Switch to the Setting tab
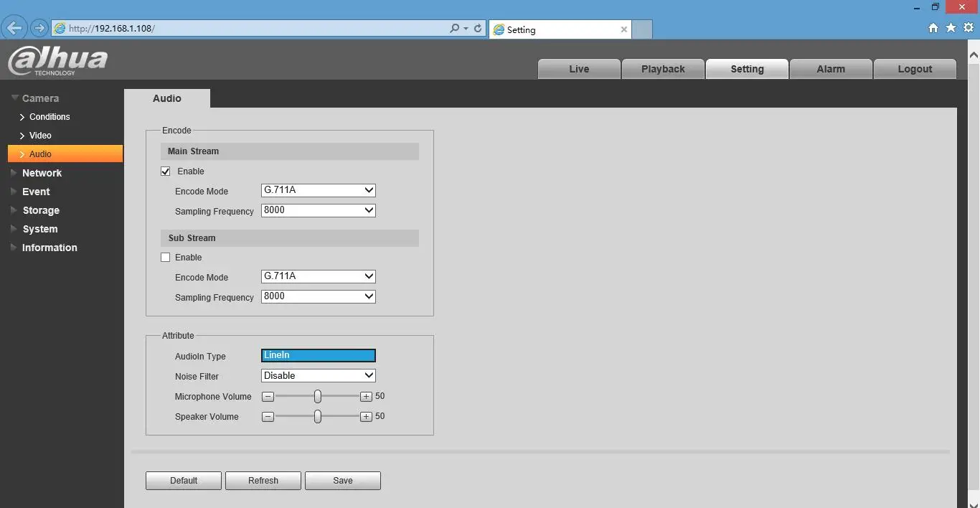The width and height of the screenshot is (980, 508). [x=747, y=69]
